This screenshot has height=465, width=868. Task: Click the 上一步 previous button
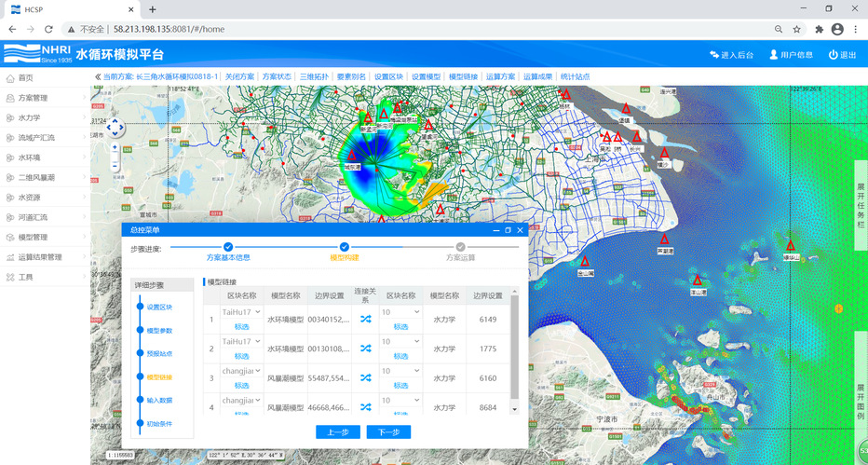[x=338, y=432]
